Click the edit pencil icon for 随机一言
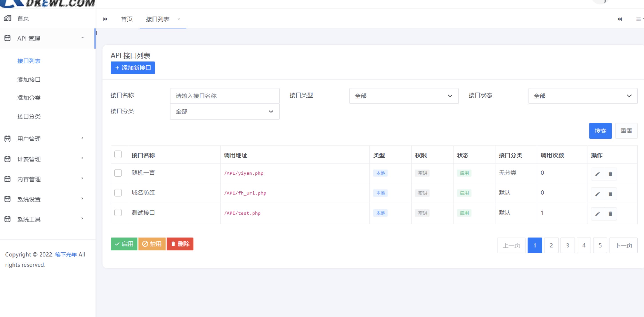 [x=597, y=174]
